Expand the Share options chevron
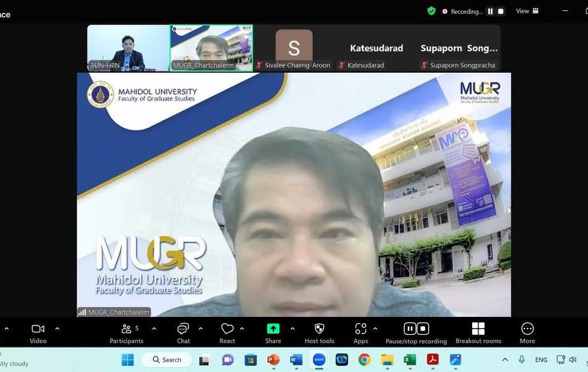 click(x=293, y=329)
